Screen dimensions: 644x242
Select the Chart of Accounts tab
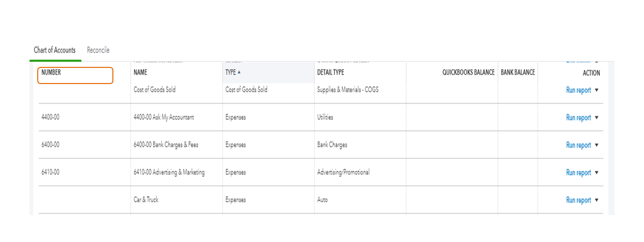(55, 50)
